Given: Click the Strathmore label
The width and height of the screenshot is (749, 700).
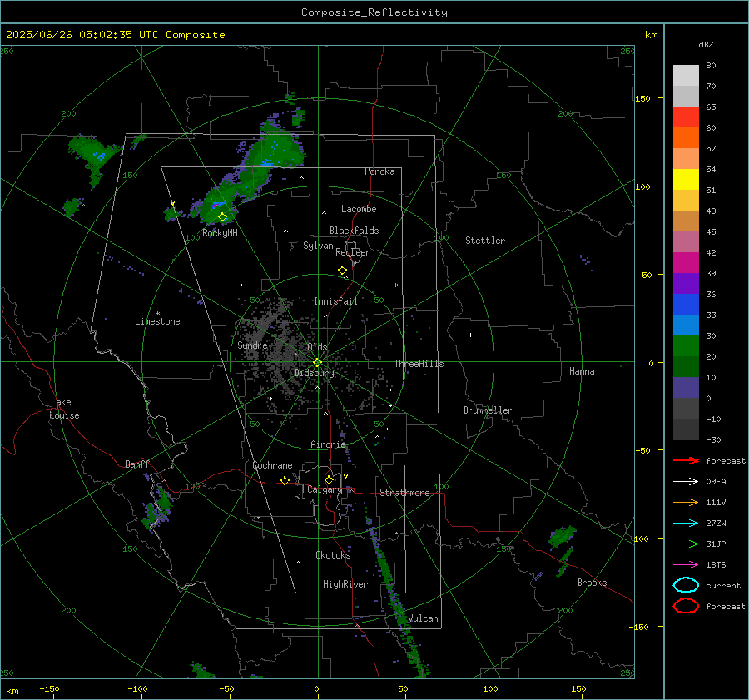Looking at the screenshot, I should pos(404,493).
